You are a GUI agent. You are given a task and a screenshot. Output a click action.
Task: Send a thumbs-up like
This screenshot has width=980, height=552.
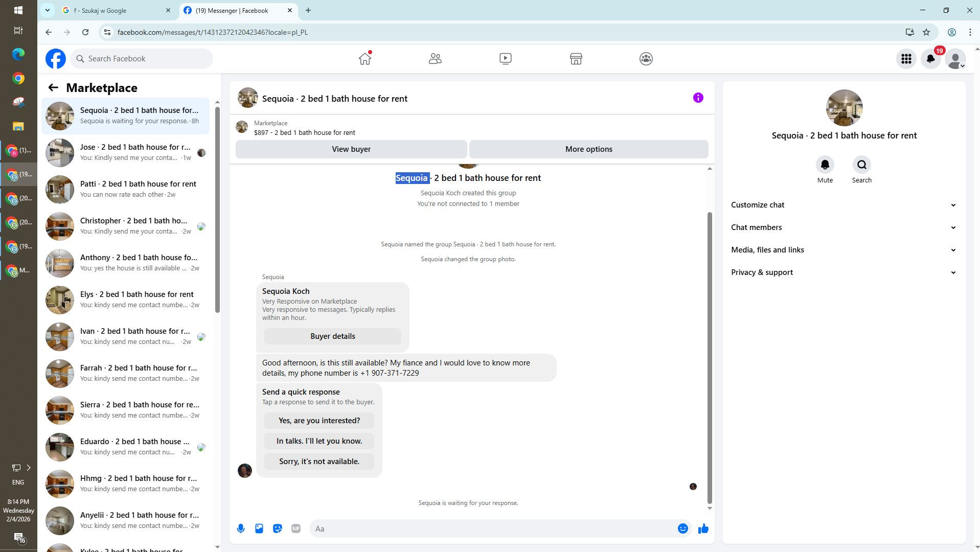(x=703, y=528)
